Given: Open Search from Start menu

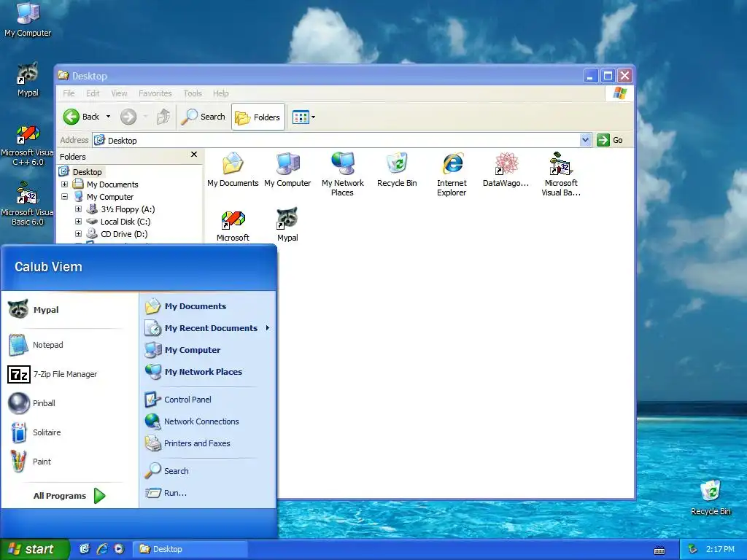Looking at the screenshot, I should (x=208, y=471).
